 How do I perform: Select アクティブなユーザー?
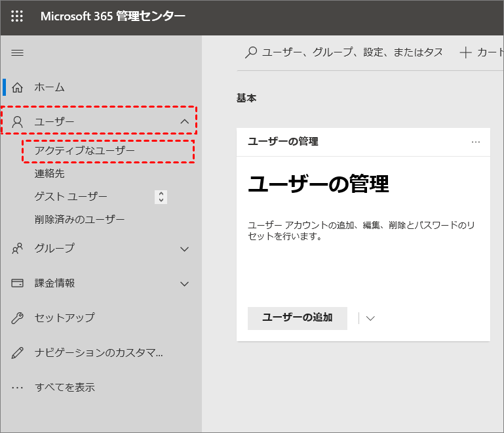[x=85, y=150]
